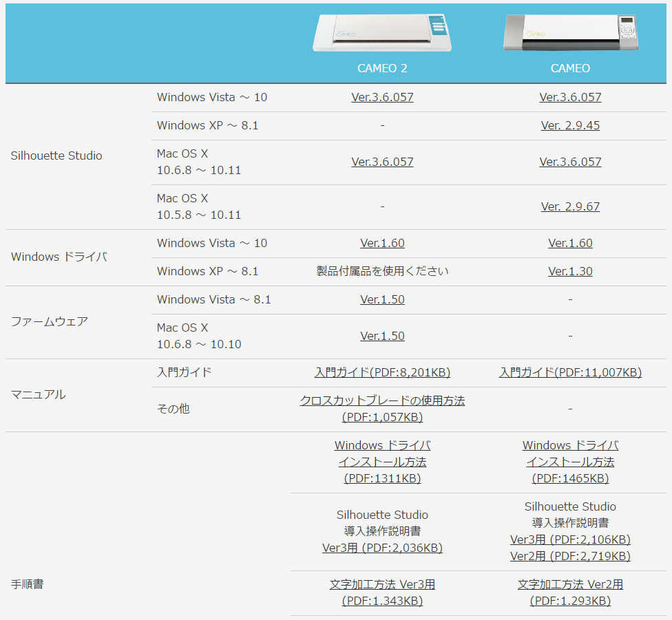Open CAMEO 2 Windows driver Ver.1.60
This screenshot has width=672, height=620.
[x=382, y=243]
